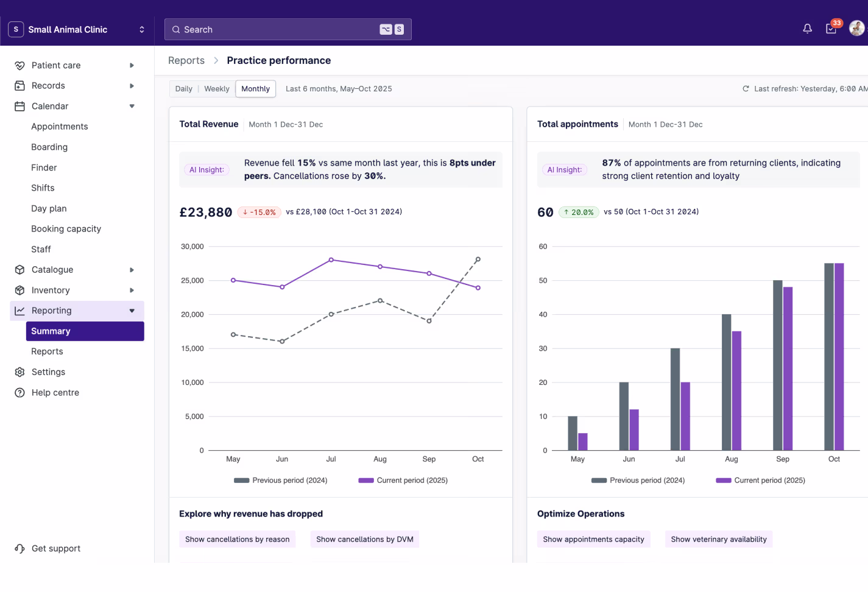Refresh the report data
The height and width of the screenshot is (592, 868).
[x=746, y=88]
